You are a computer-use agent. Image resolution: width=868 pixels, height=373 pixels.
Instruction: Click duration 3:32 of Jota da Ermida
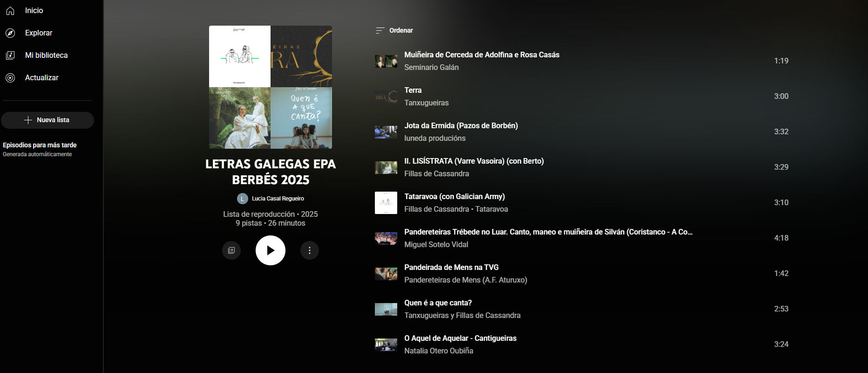coord(781,132)
